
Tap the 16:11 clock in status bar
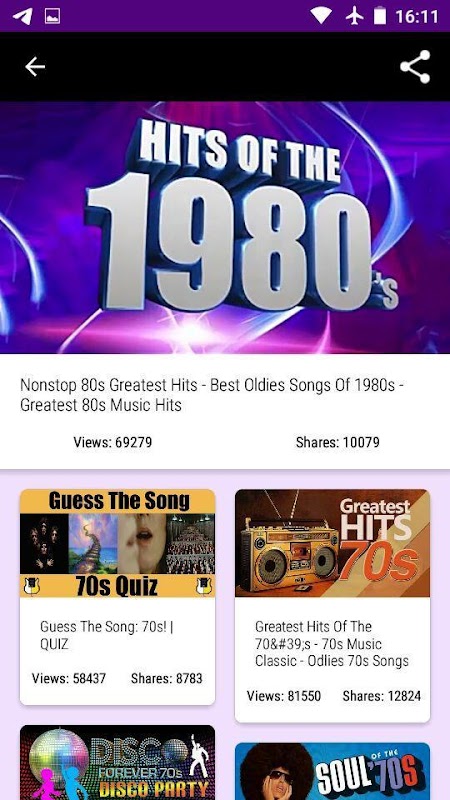[417, 16]
